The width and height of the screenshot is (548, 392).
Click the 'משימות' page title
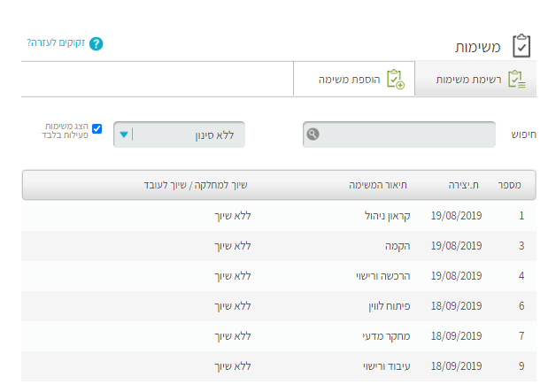point(478,47)
